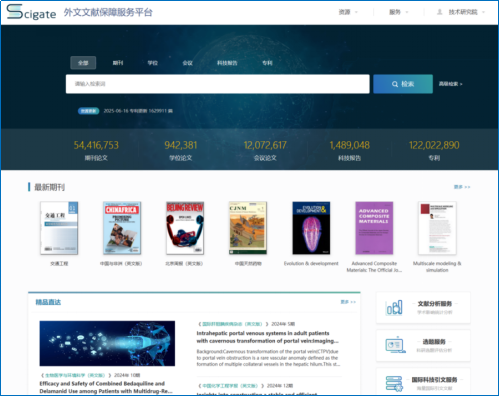Click the 检索 search button
Image resolution: width=499 pixels, height=396 pixels.
coord(403,84)
